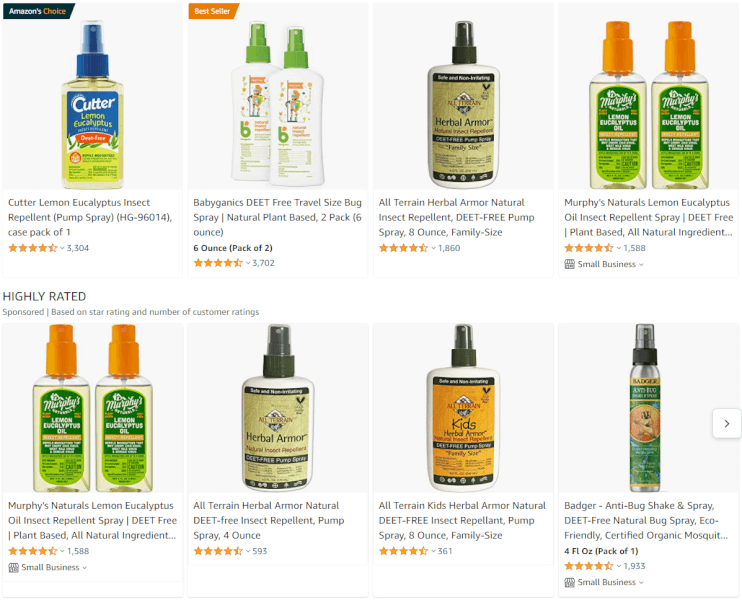
Task: Select the All Terrain Kids orange bottle image
Action: click(463, 408)
